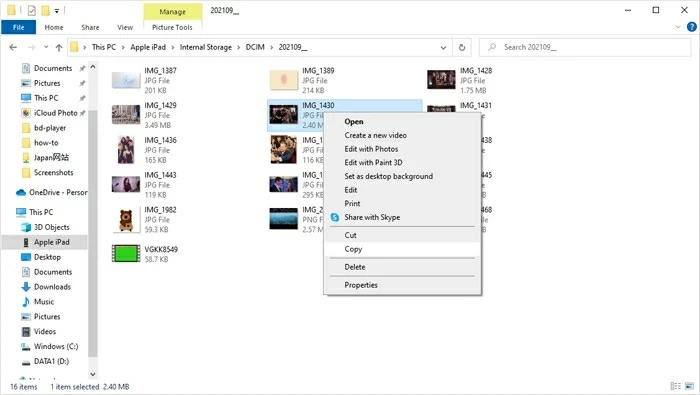Switch to large thumbnails view icon
The width and height of the screenshot is (700, 395).
(689, 386)
